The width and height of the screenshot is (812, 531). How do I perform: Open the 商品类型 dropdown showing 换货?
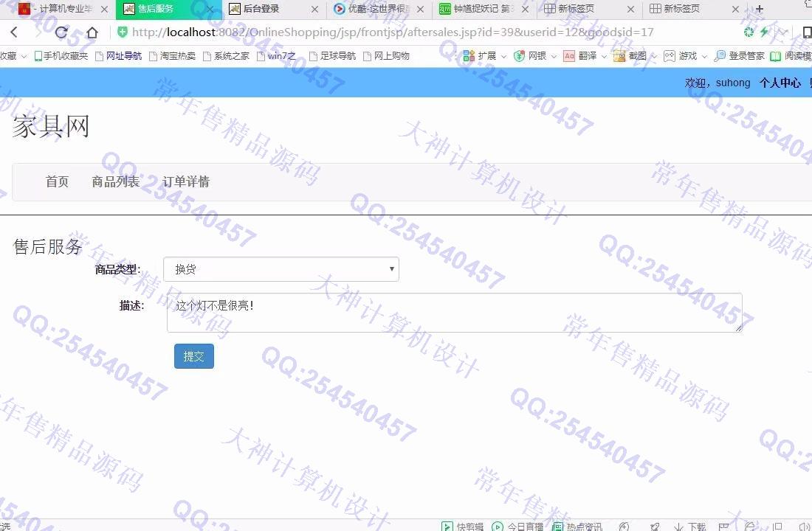(x=281, y=269)
